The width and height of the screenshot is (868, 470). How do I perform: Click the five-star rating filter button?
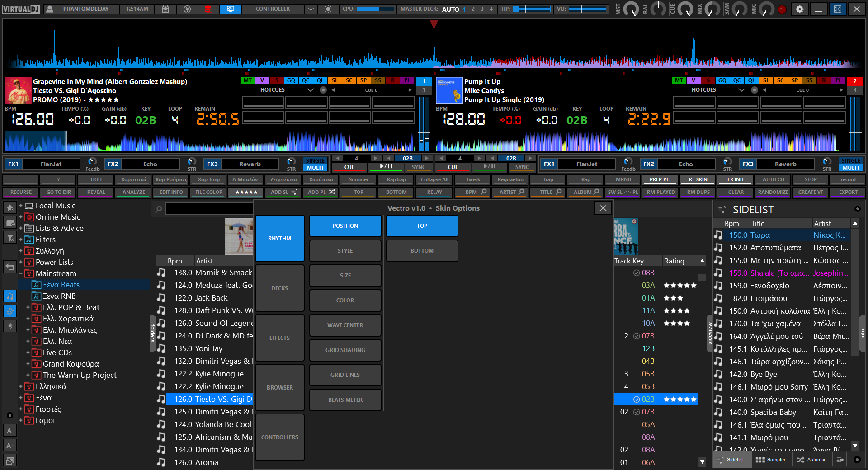point(246,192)
